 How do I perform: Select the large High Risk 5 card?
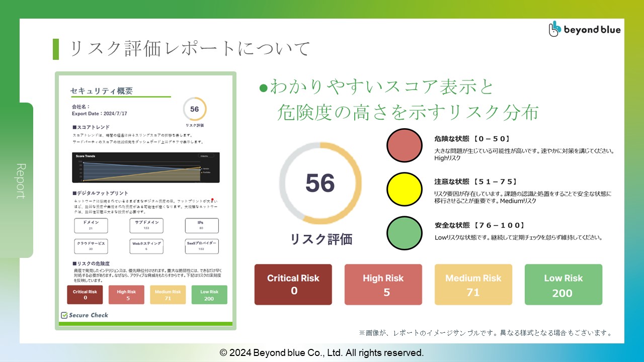click(383, 285)
